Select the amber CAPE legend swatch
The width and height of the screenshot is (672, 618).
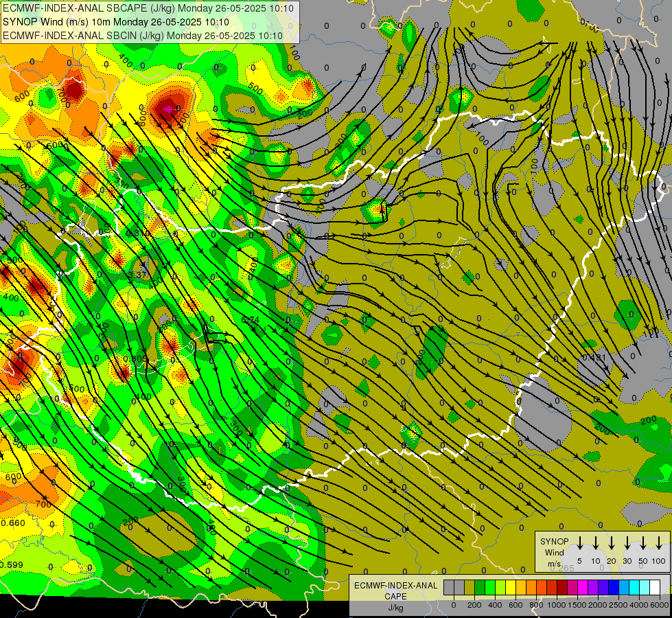click(521, 587)
